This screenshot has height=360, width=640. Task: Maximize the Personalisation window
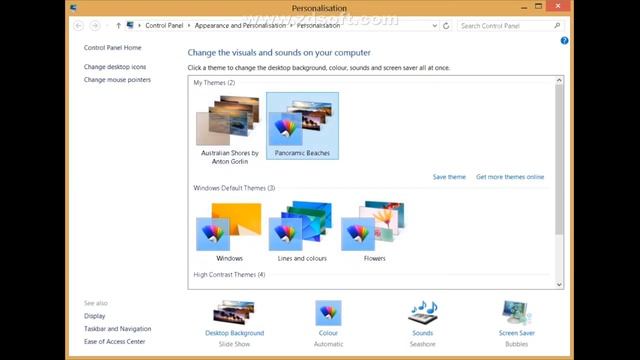pyautogui.click(x=538, y=7)
